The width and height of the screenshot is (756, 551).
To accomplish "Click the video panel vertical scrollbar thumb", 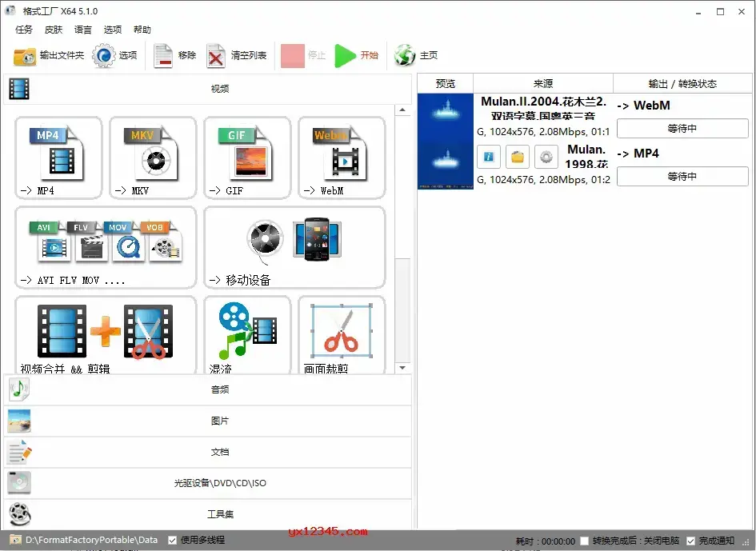I will (402, 310).
